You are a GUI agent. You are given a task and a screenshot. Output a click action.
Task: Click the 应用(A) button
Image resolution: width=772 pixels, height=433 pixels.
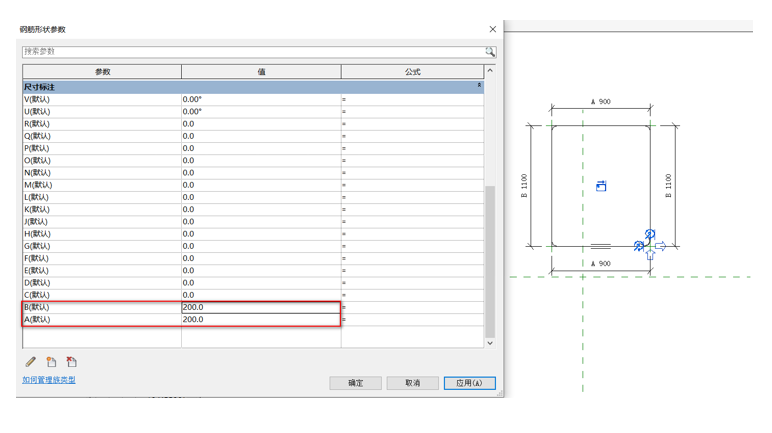click(x=469, y=383)
